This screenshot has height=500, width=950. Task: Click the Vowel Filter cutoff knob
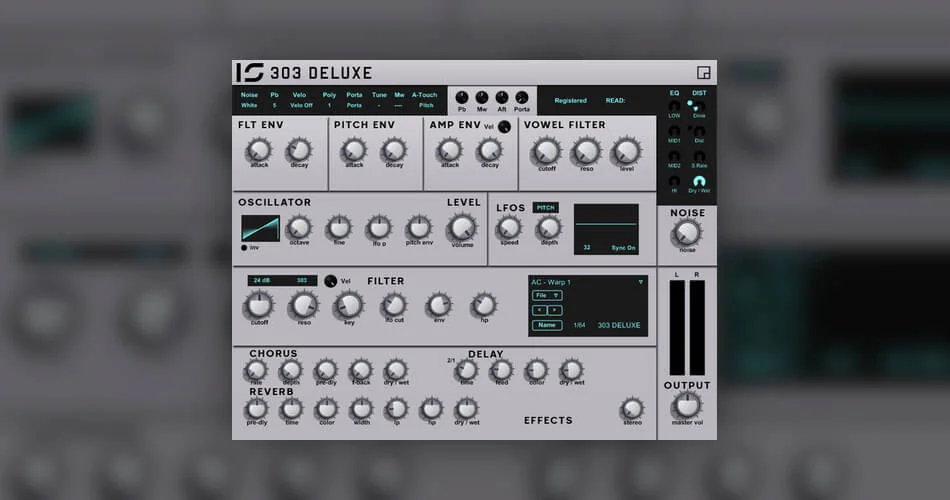(546, 152)
